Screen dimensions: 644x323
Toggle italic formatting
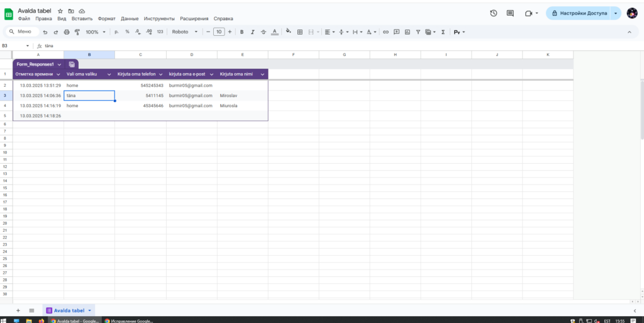pos(252,31)
